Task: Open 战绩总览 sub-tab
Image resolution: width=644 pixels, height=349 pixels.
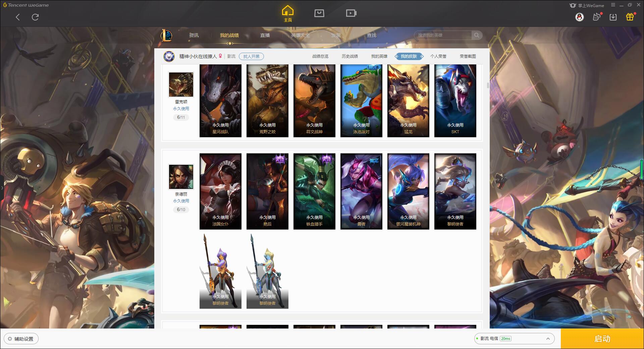Action: (320, 56)
